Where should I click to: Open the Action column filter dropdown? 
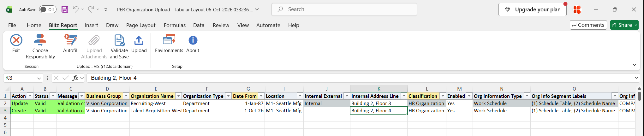pos(30,96)
